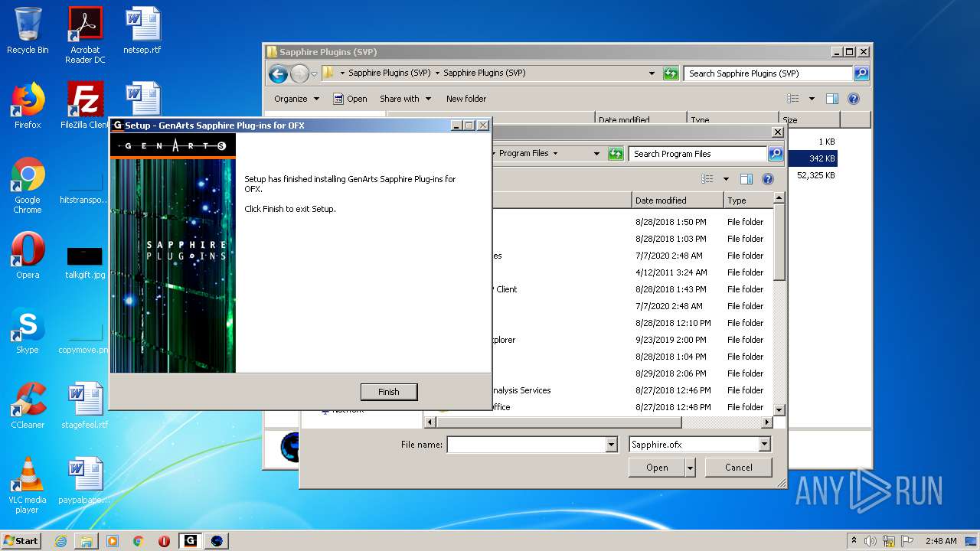Click volume icon in system tray
This screenshot has height=551, width=980.
[871, 540]
